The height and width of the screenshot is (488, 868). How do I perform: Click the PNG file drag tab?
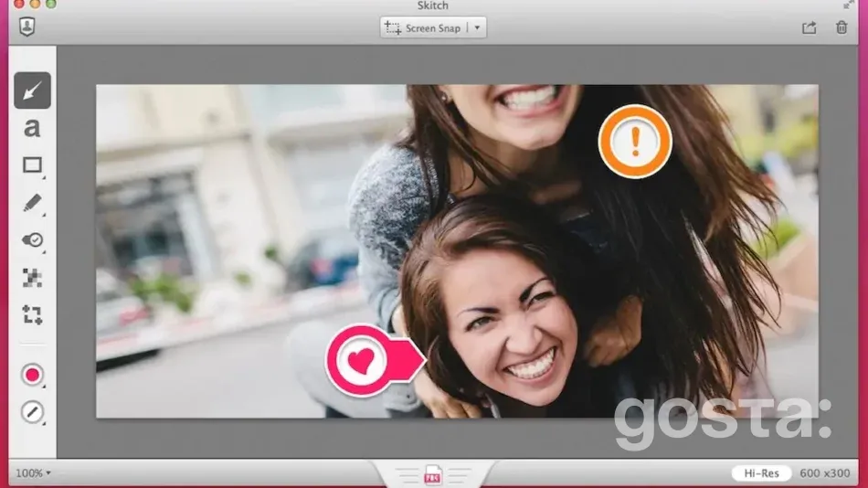coord(433,474)
